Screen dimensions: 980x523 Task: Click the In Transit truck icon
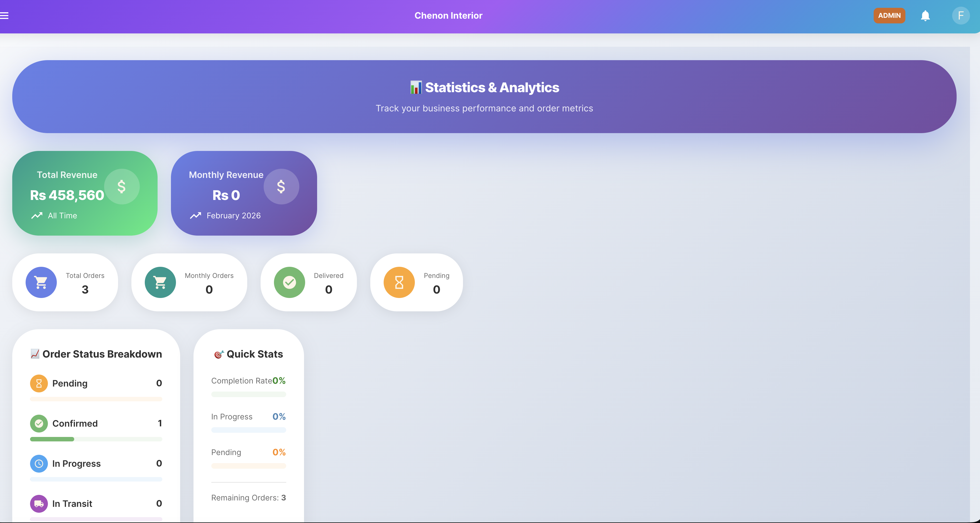pyautogui.click(x=39, y=503)
